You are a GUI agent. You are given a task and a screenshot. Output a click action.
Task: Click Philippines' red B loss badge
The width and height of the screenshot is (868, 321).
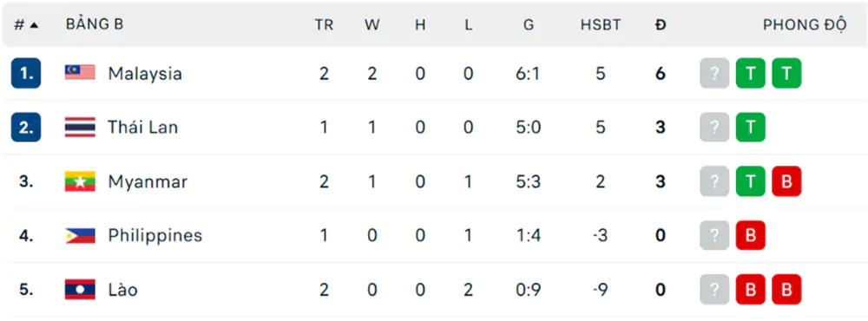(751, 236)
